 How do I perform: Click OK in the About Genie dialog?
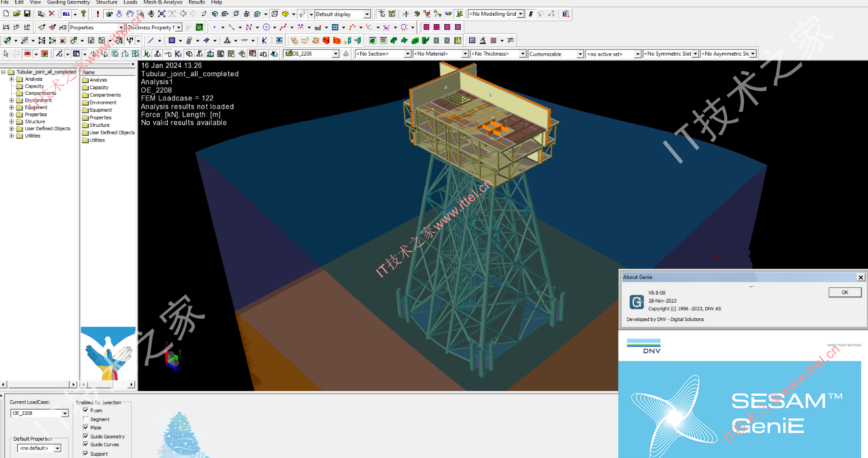pos(844,292)
